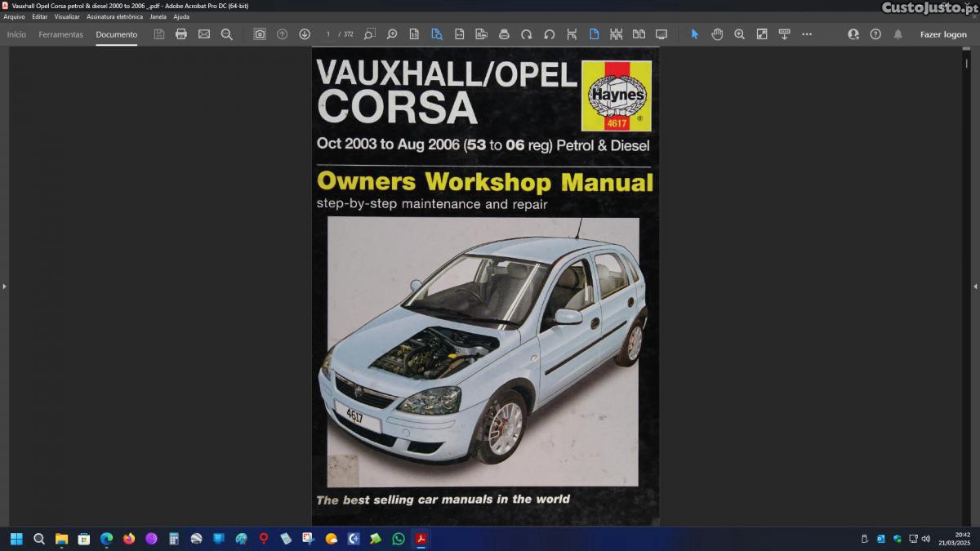The width and height of the screenshot is (980, 551).
Task: Activate the arrow Selection tool
Action: (695, 34)
